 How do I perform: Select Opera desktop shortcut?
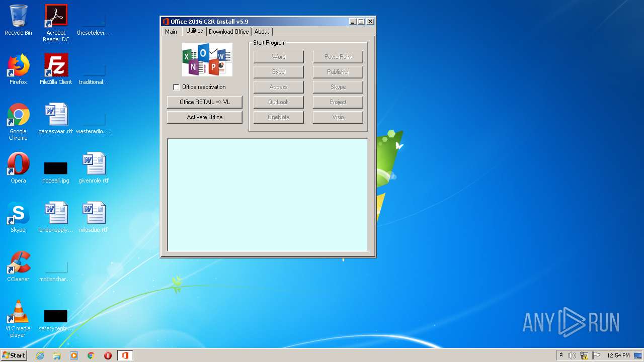point(18,168)
